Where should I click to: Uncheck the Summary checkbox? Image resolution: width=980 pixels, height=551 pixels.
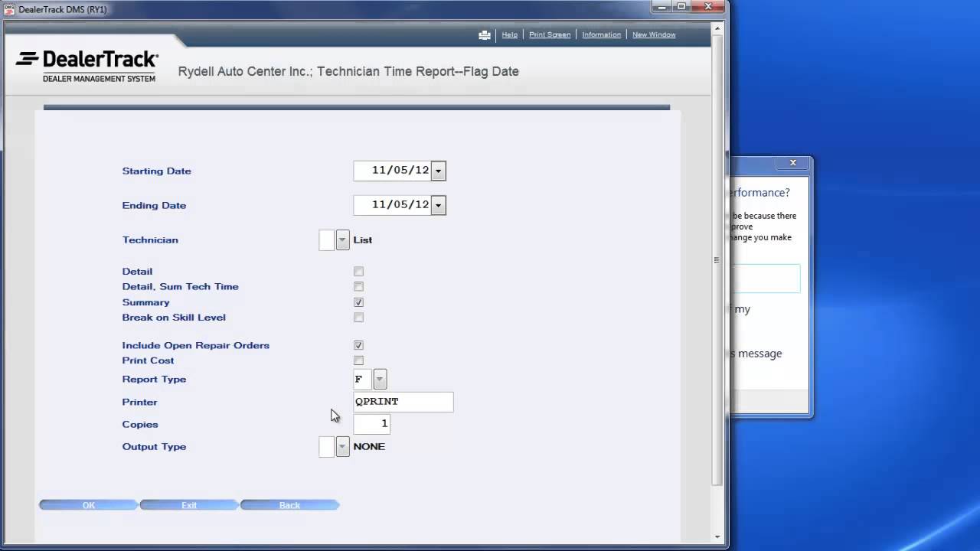358,302
